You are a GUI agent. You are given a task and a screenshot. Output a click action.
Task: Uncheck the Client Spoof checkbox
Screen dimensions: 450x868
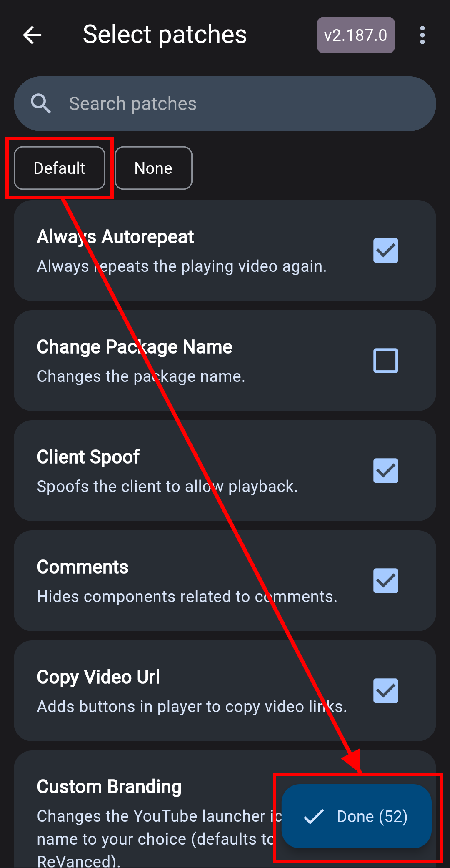(386, 471)
